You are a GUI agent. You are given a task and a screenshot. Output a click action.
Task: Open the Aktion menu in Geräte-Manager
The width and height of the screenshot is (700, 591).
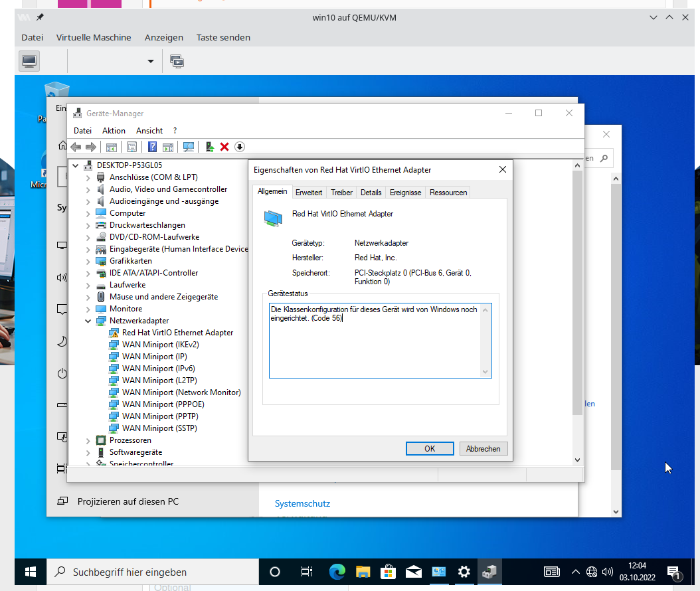point(114,131)
